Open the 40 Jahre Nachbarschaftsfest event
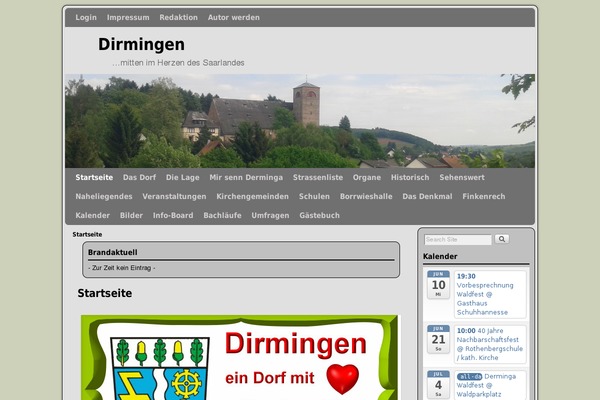 (x=490, y=344)
